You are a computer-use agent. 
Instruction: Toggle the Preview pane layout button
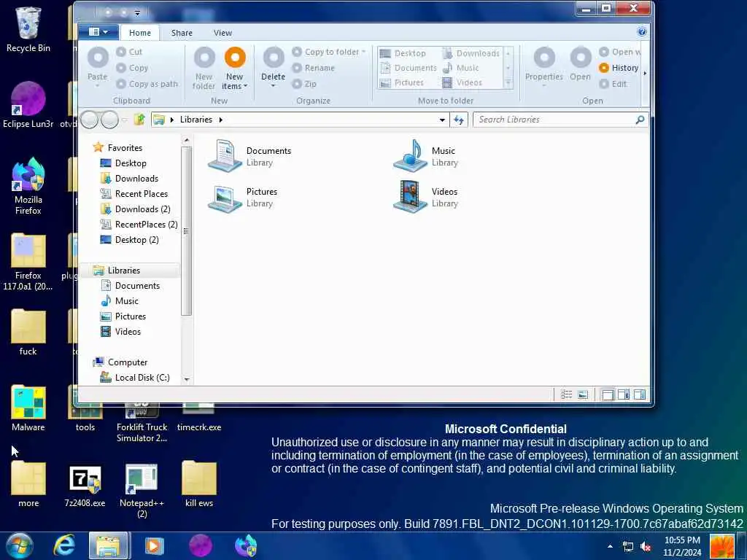(x=639, y=394)
